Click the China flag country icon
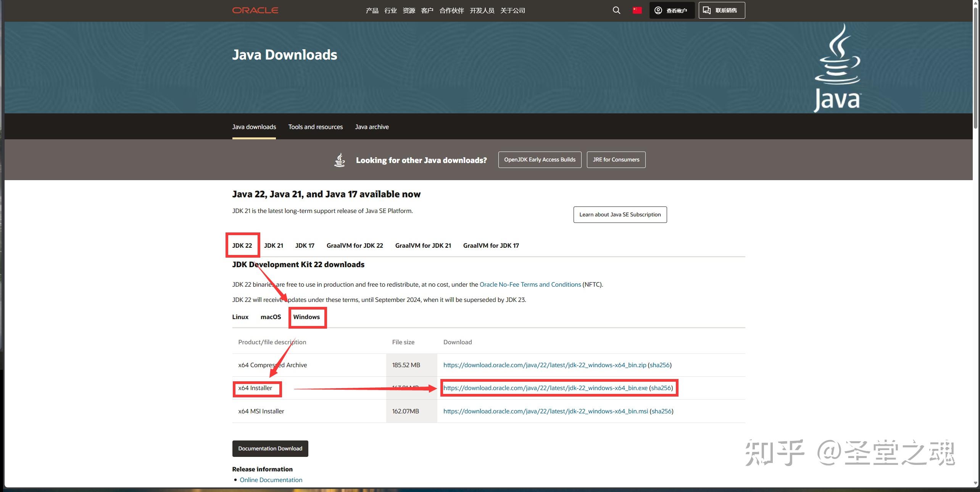This screenshot has height=492, width=980. tap(637, 10)
